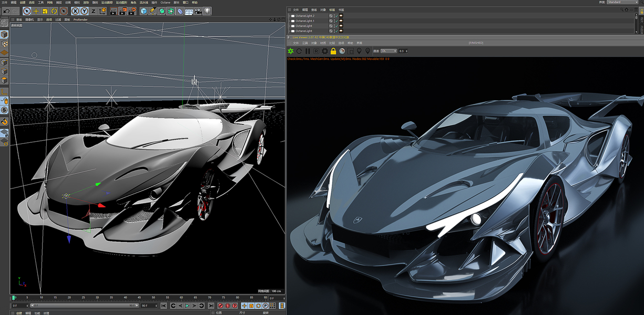Click the Undo arrow in the top toolbar
Screen dimensions: 644x315
[x=7, y=11]
